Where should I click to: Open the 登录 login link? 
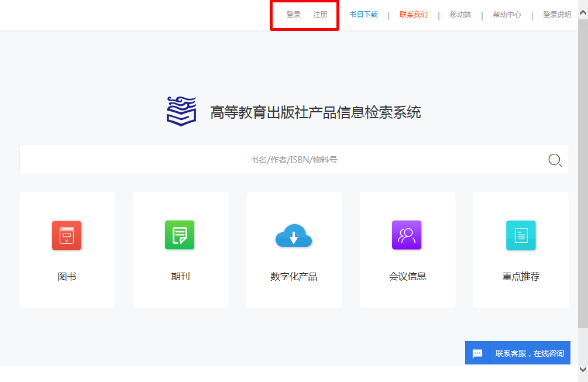click(x=293, y=15)
